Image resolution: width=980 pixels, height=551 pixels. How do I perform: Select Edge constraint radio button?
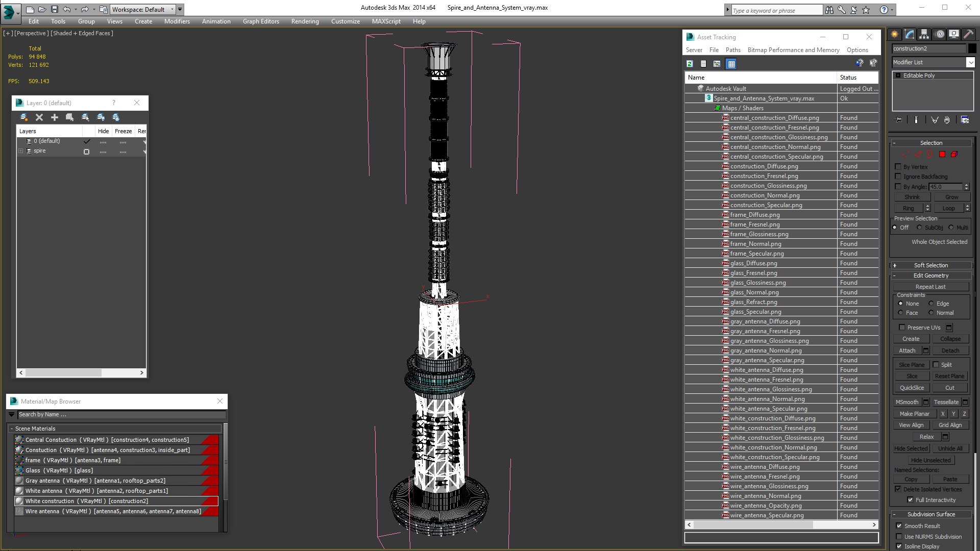coord(931,304)
